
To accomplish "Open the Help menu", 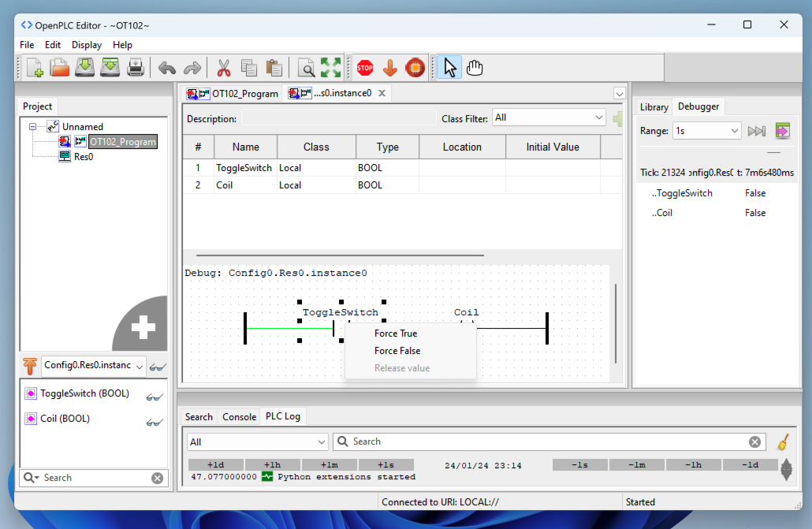I will click(122, 45).
